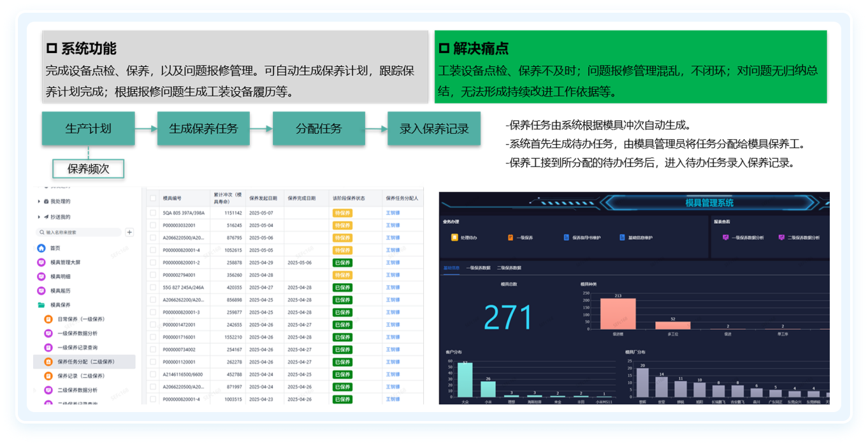The width and height of the screenshot is (868, 444).
Task: Click the 模具管理系统 dashboard title
Action: tap(709, 203)
